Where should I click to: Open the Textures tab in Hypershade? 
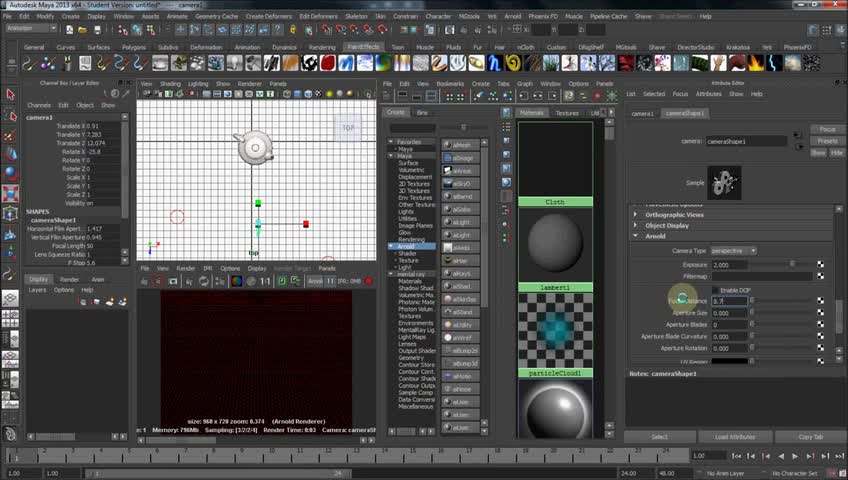tap(567, 113)
